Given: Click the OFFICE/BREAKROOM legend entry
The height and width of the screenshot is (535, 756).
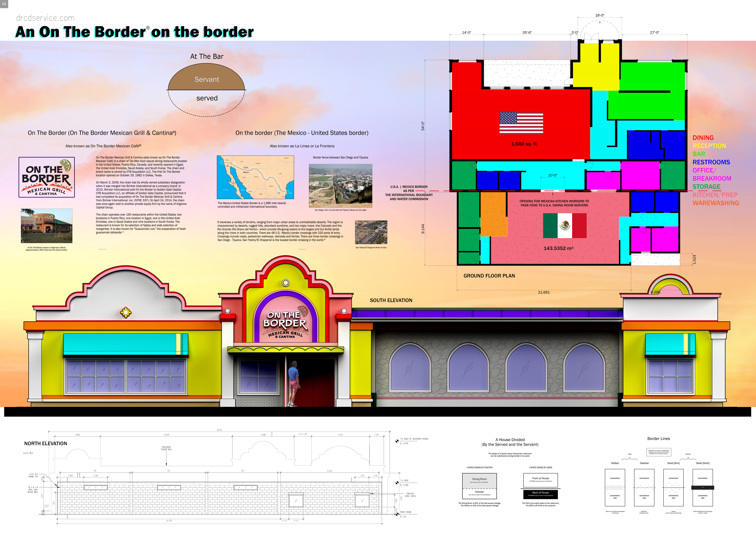Looking at the screenshot, I should (x=712, y=175).
